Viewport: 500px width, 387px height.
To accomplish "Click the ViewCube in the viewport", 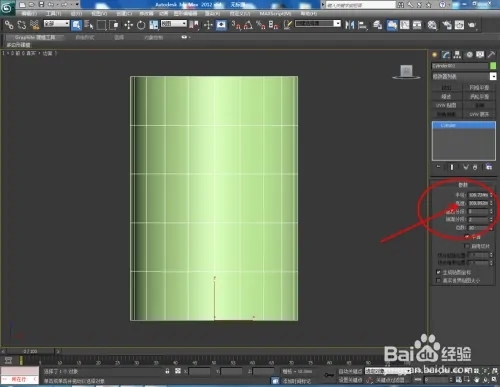I will coord(406,72).
